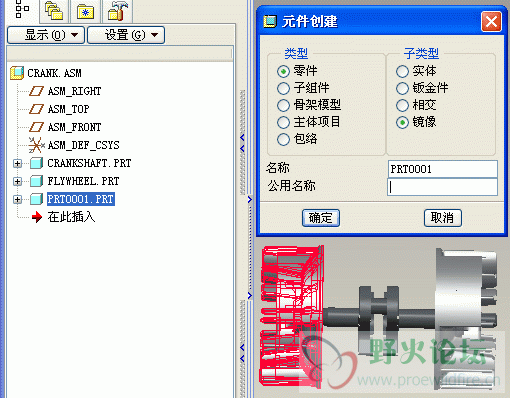Screen dimensions: 510x398
Task: Select 包络 type radio button
Action: [283, 139]
